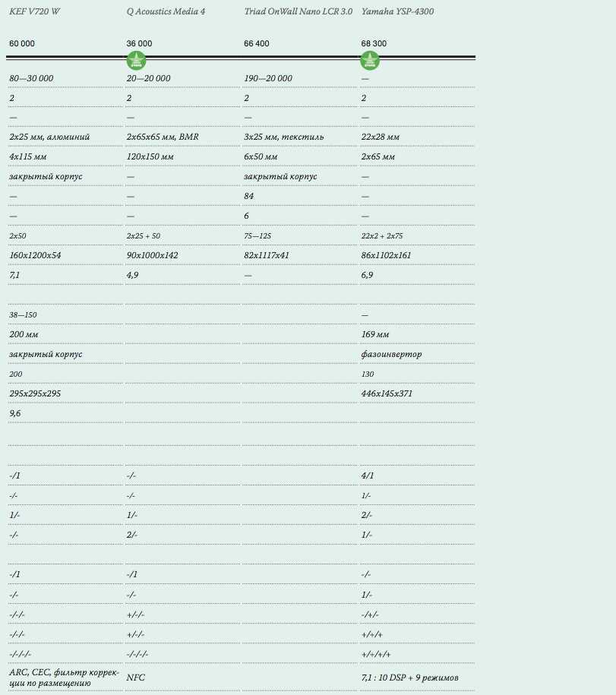Select the Yamaha YSP-4300 column title
Image resolution: width=616 pixels, height=695 pixels.
point(398,12)
